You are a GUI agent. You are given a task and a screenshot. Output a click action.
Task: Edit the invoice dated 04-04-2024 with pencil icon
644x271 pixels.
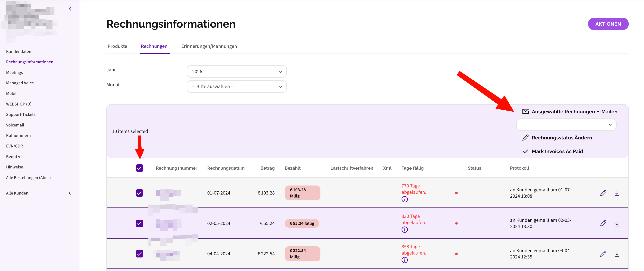pyautogui.click(x=603, y=254)
